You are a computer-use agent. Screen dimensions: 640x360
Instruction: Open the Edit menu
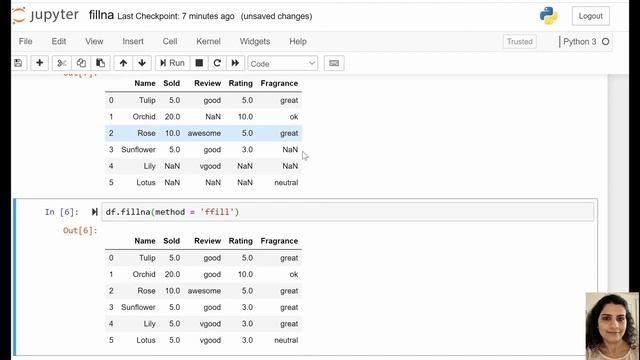coord(59,41)
